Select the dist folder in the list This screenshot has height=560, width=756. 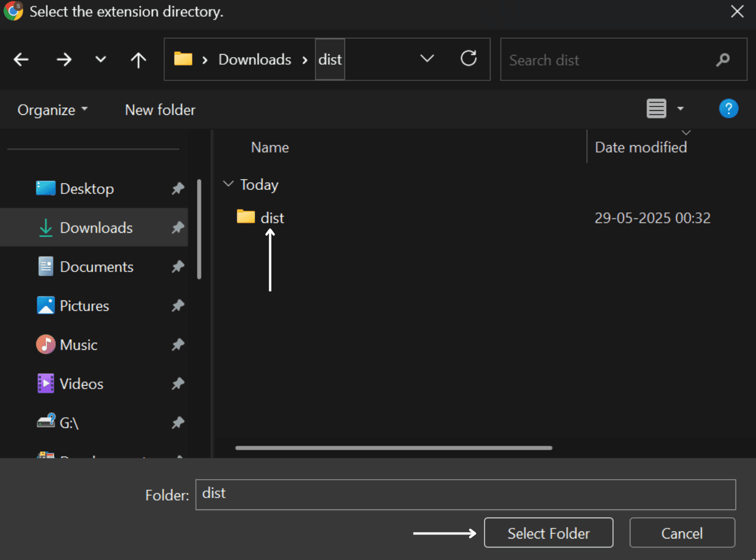(261, 218)
